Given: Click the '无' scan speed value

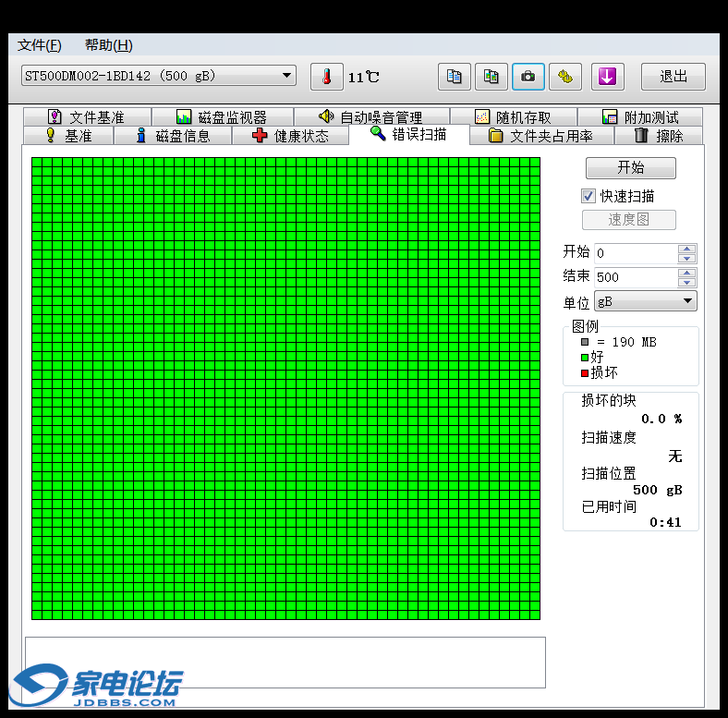Looking at the screenshot, I should 675,456.
